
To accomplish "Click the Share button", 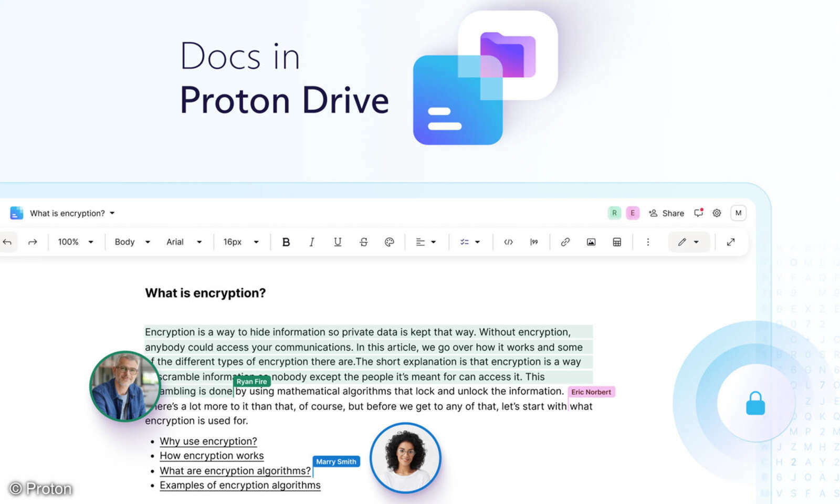I will click(667, 213).
